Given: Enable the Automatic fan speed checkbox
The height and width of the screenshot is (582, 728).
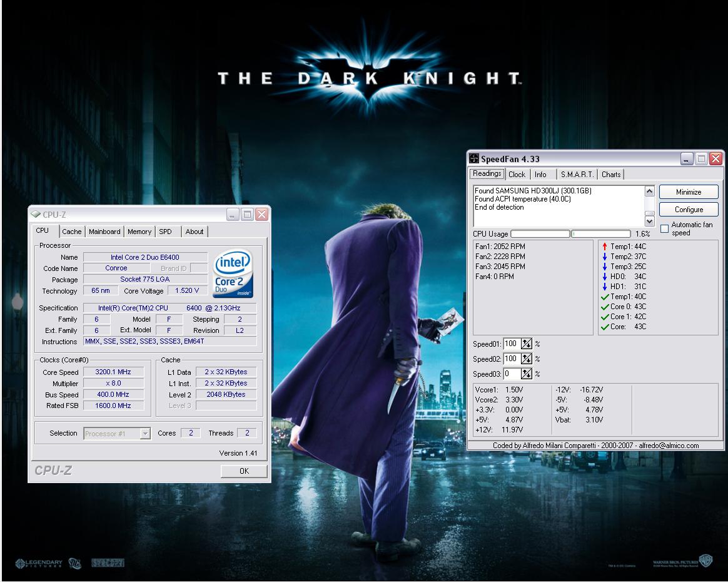Looking at the screenshot, I should tap(664, 228).
